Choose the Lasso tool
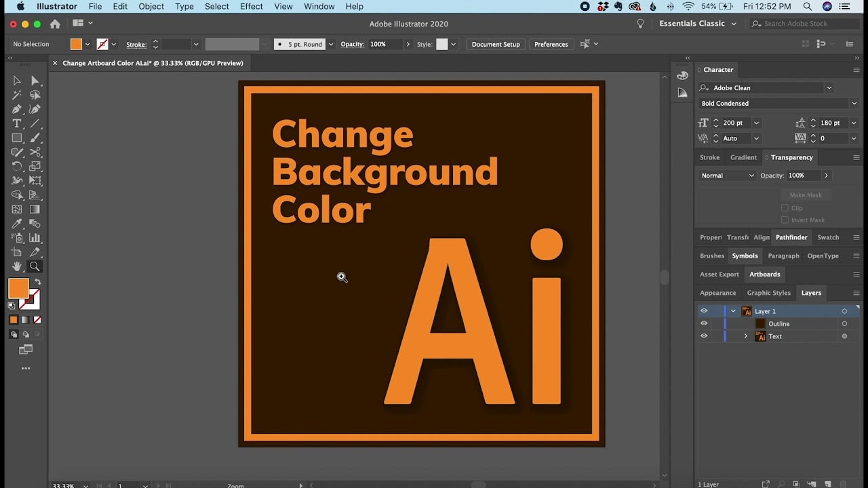This screenshot has height=488, width=868. [35, 95]
